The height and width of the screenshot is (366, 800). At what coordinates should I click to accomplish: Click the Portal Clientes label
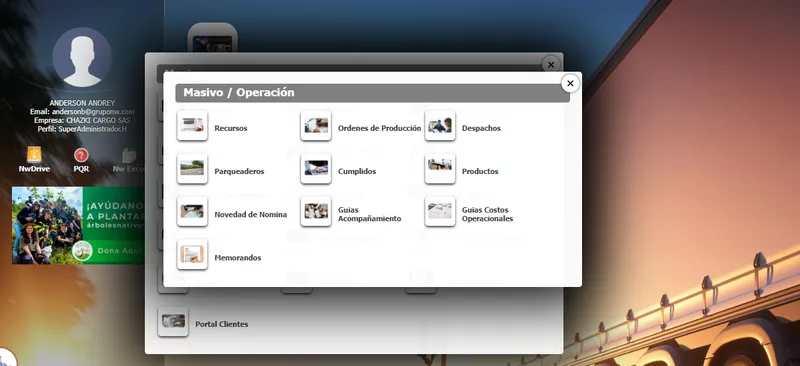pyautogui.click(x=221, y=324)
